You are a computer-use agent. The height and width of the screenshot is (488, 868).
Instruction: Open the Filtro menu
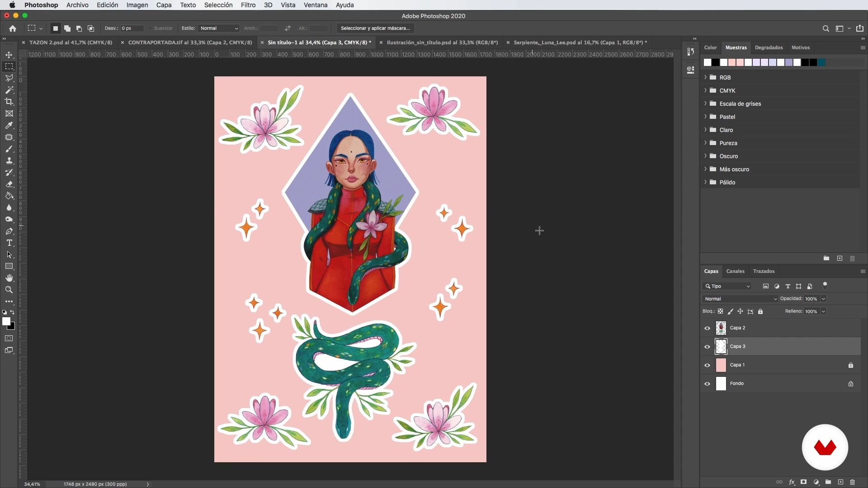tap(248, 5)
